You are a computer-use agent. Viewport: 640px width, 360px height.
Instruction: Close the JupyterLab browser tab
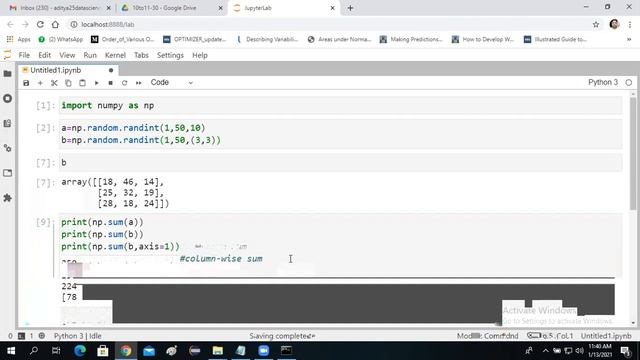pos(332,8)
